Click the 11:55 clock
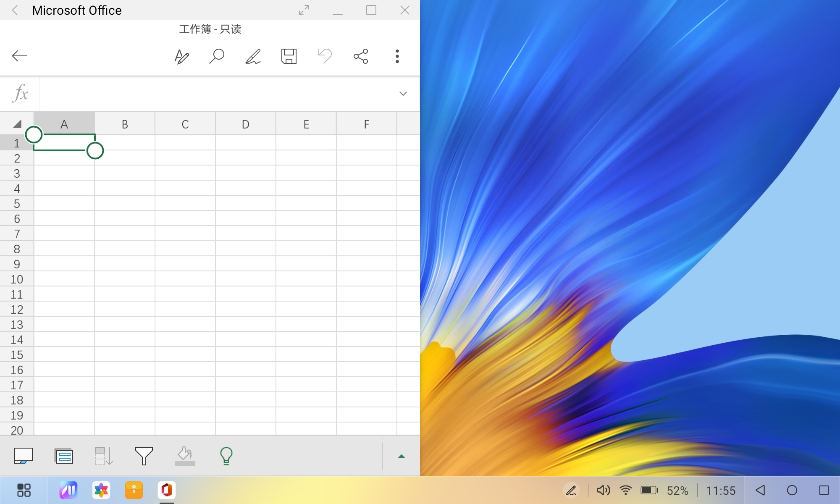The height and width of the screenshot is (504, 840). click(x=721, y=491)
